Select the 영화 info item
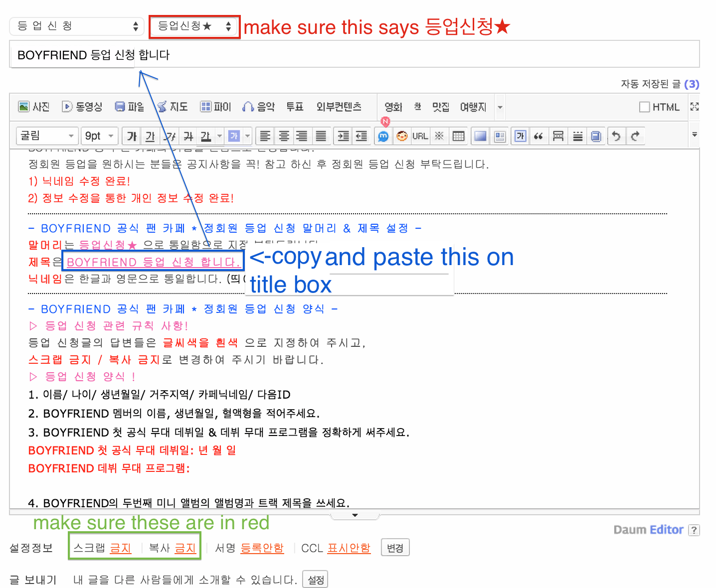 pyautogui.click(x=393, y=107)
